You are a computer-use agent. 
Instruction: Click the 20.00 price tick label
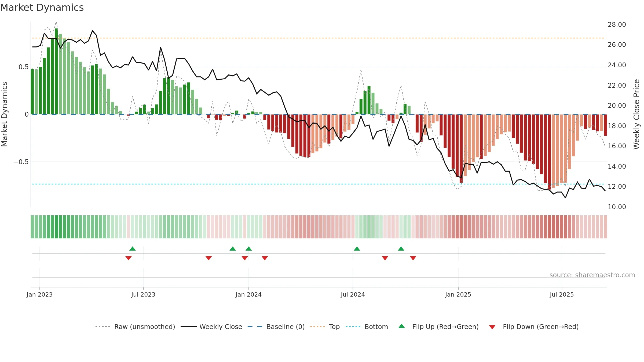pos(617,105)
